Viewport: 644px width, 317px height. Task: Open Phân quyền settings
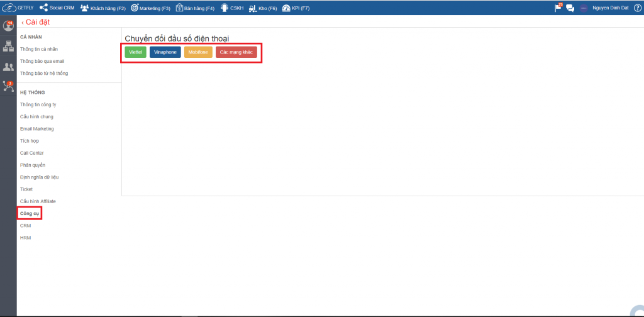33,165
